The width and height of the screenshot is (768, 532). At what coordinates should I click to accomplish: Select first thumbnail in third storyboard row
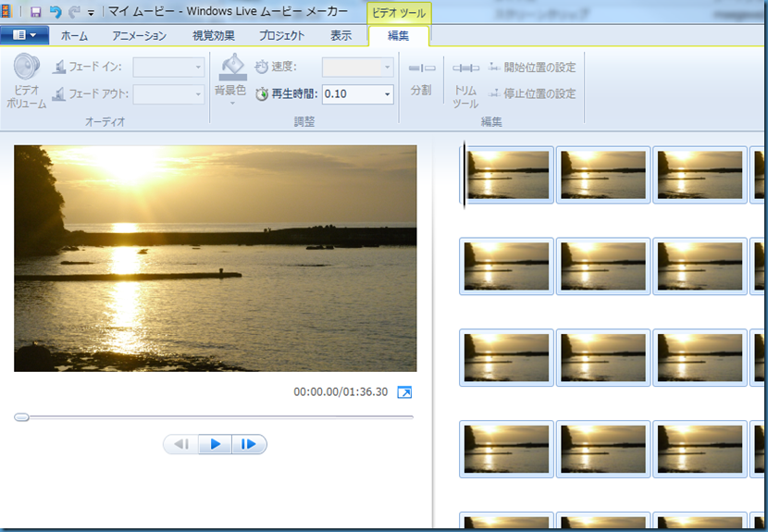click(x=506, y=358)
